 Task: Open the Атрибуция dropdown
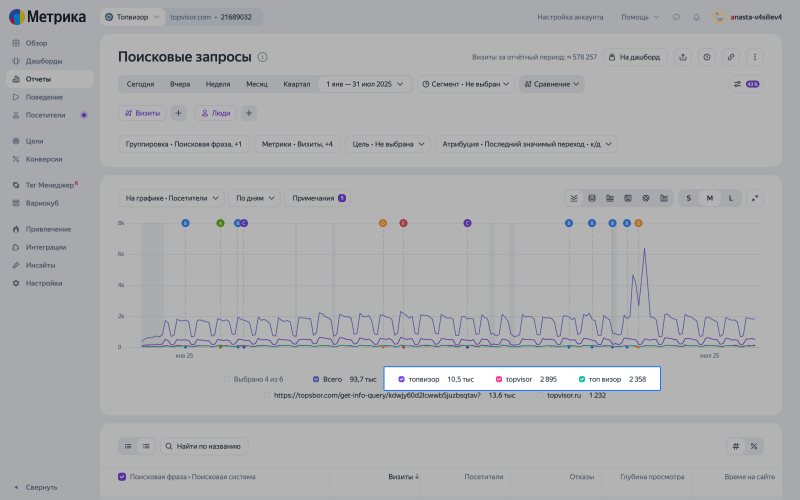coord(526,144)
